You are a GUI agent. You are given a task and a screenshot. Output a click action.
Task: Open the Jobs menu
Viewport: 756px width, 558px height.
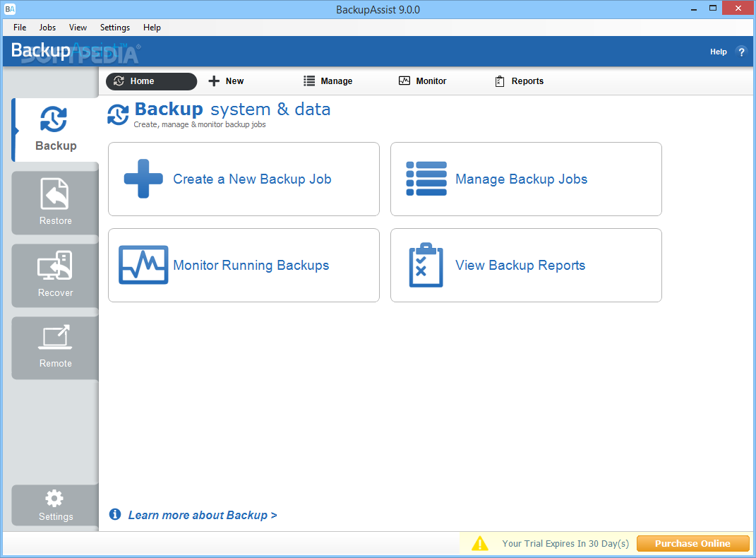47,28
